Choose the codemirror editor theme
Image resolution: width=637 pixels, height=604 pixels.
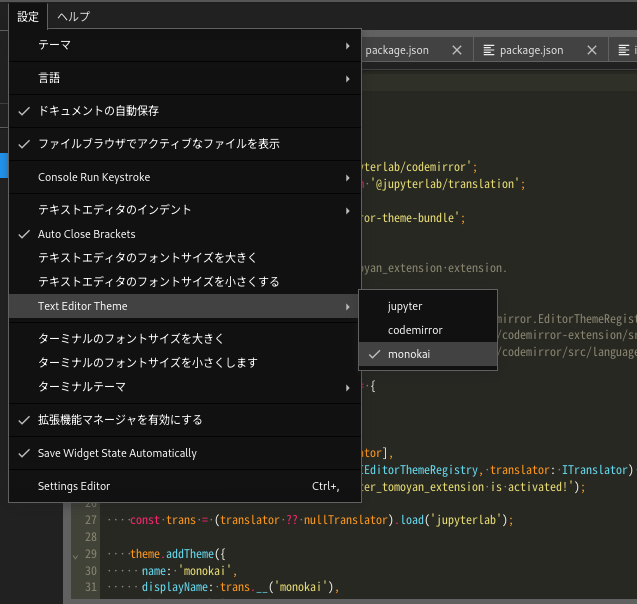point(415,330)
